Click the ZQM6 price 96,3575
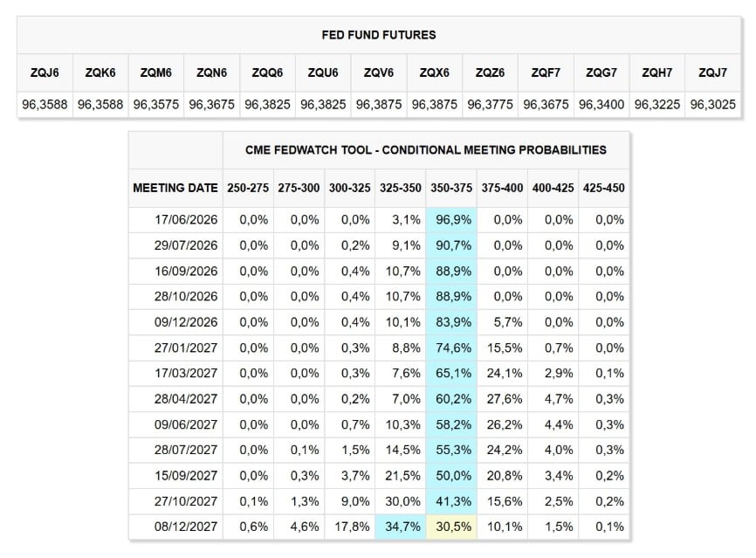The height and width of the screenshot is (558, 756). [156, 104]
